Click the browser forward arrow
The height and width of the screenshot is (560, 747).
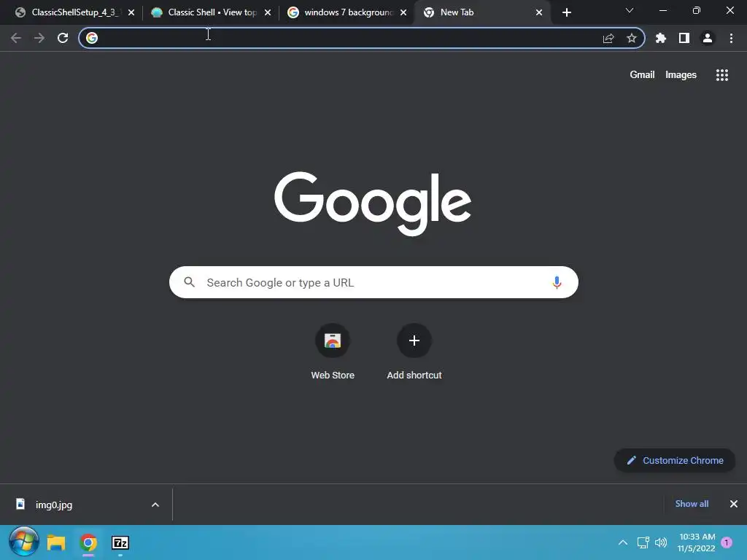[x=39, y=38]
